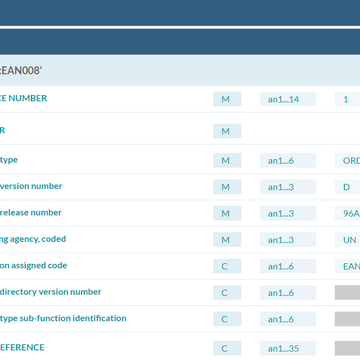Click M badge in 'agency, coded' row
360x360 pixels.
click(x=227, y=240)
